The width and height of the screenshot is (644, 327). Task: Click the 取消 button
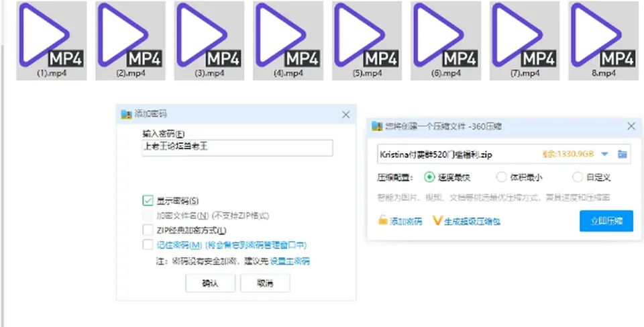(266, 283)
